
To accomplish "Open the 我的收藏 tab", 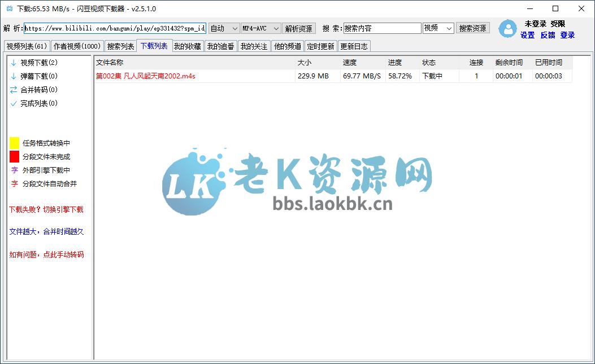I will pos(188,46).
